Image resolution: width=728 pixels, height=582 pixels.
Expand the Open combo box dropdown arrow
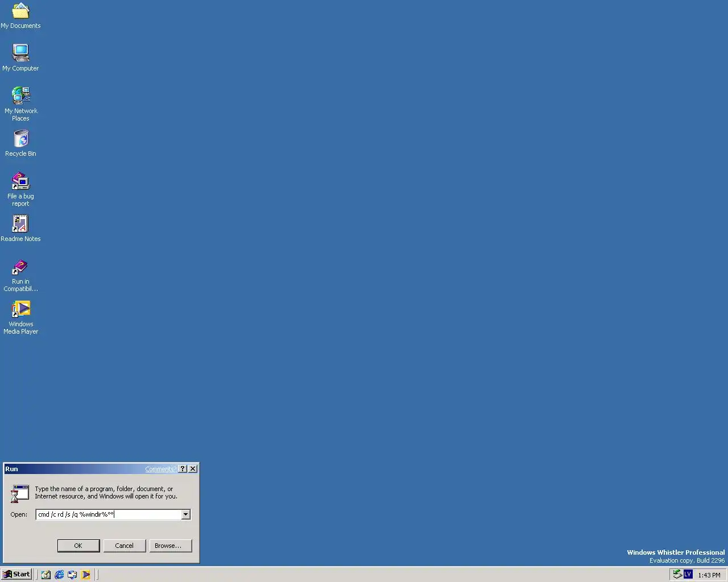click(x=185, y=514)
